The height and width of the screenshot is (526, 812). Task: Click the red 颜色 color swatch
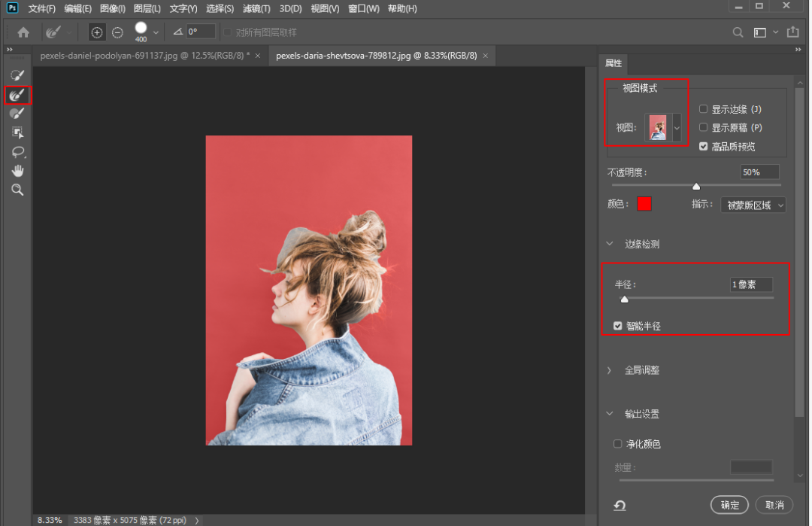click(x=644, y=204)
